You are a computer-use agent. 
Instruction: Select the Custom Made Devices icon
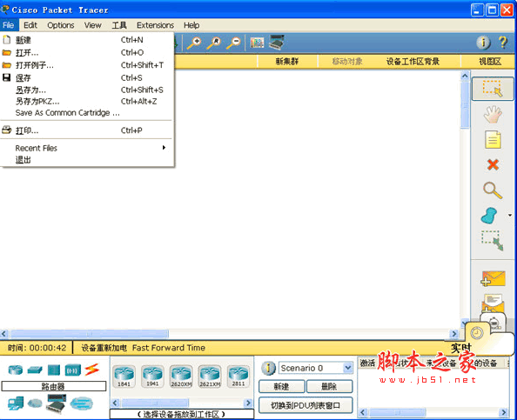[56, 403]
